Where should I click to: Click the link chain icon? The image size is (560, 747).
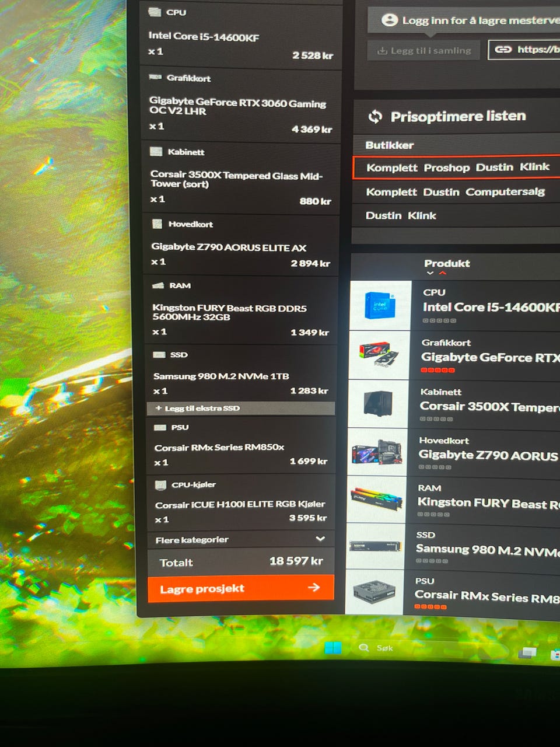pyautogui.click(x=503, y=50)
